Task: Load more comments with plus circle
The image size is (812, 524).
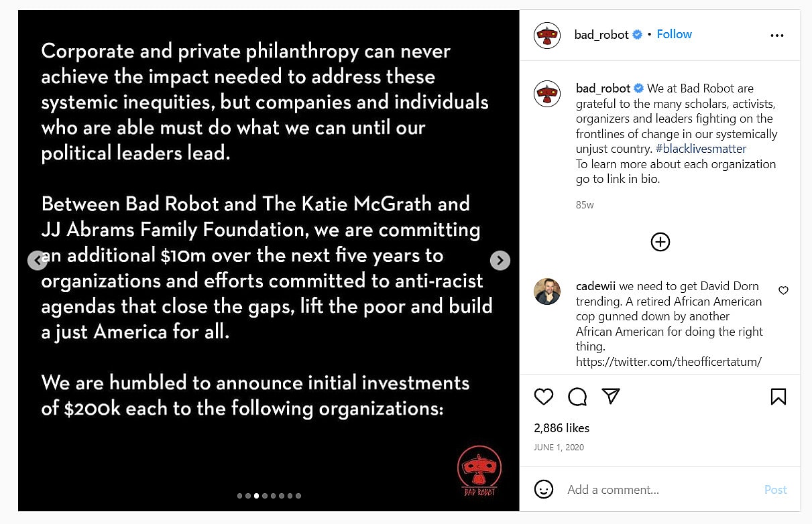Action: point(660,242)
